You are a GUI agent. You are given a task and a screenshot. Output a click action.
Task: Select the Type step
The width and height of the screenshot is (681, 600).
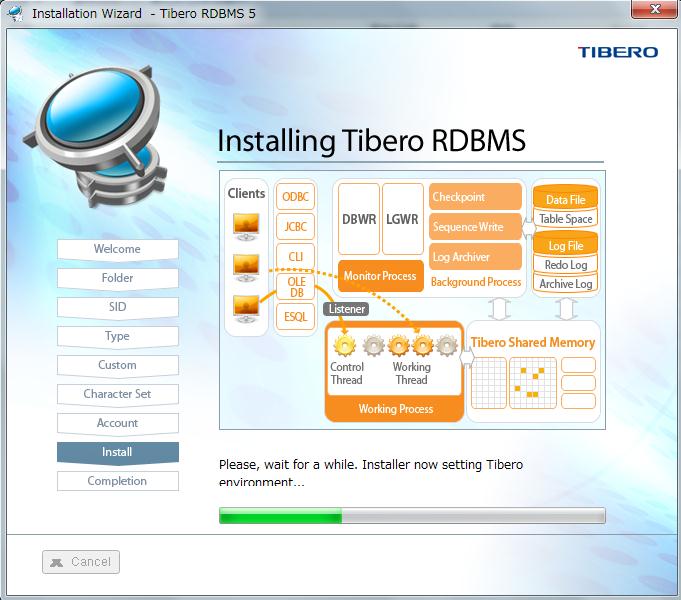tap(117, 336)
